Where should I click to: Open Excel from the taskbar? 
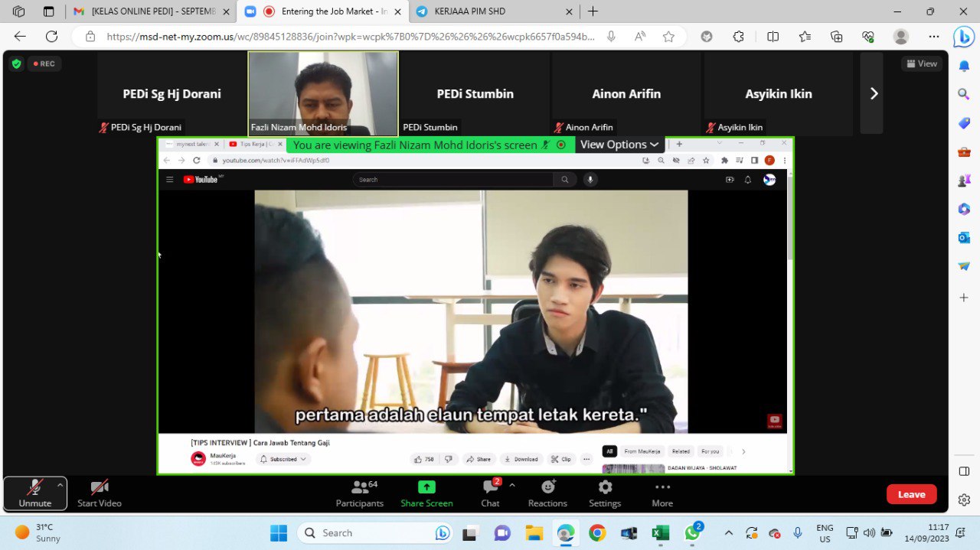coord(661,532)
